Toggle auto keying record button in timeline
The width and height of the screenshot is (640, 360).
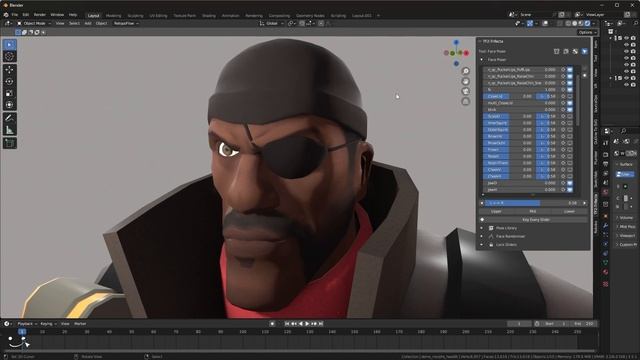pos(272,324)
